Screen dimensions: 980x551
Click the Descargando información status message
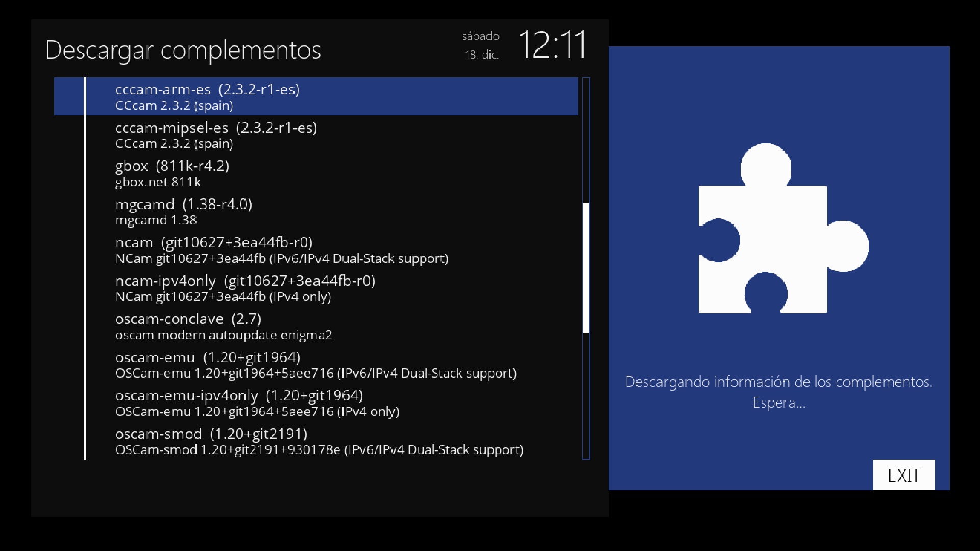pyautogui.click(x=779, y=392)
